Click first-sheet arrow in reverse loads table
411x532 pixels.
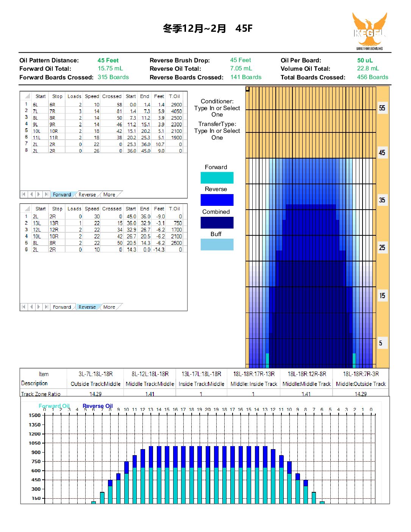click(23, 307)
